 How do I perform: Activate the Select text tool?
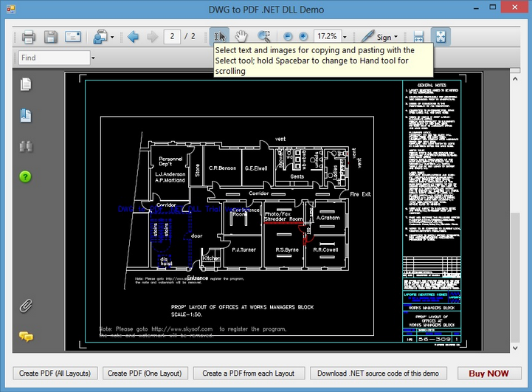pos(219,36)
